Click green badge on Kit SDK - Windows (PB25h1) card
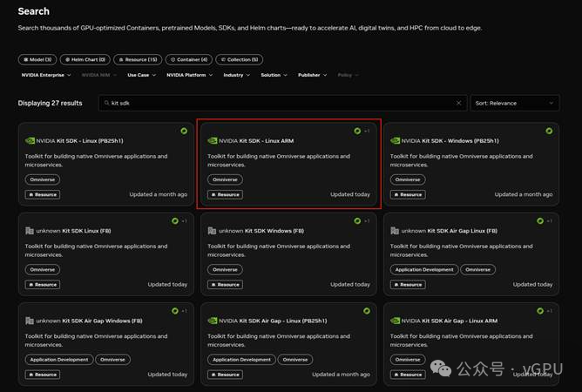The height and width of the screenshot is (392, 582). pyautogui.click(x=549, y=131)
